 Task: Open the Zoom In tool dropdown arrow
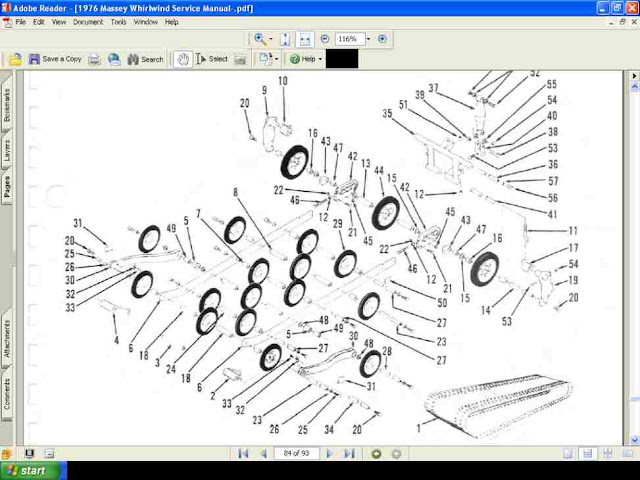[x=272, y=39]
